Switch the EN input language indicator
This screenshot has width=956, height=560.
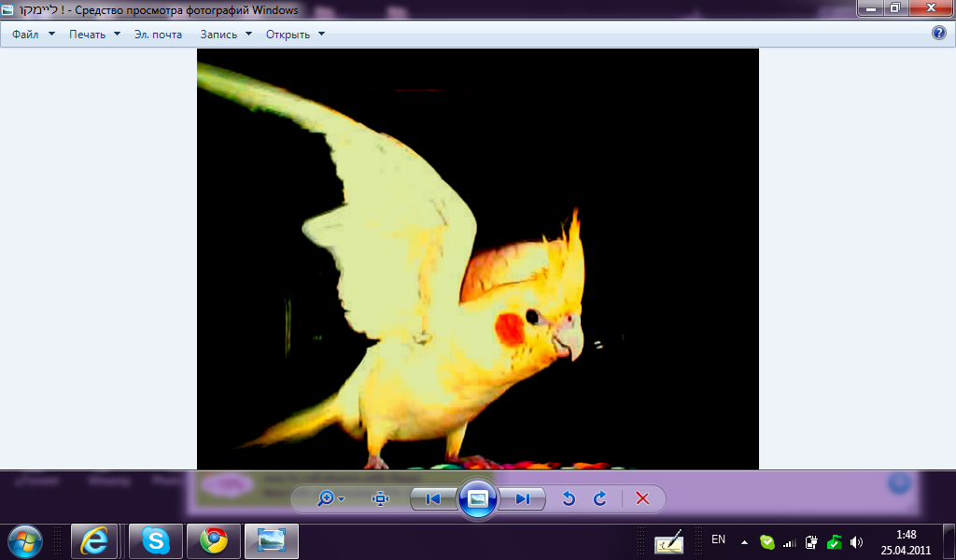click(718, 539)
